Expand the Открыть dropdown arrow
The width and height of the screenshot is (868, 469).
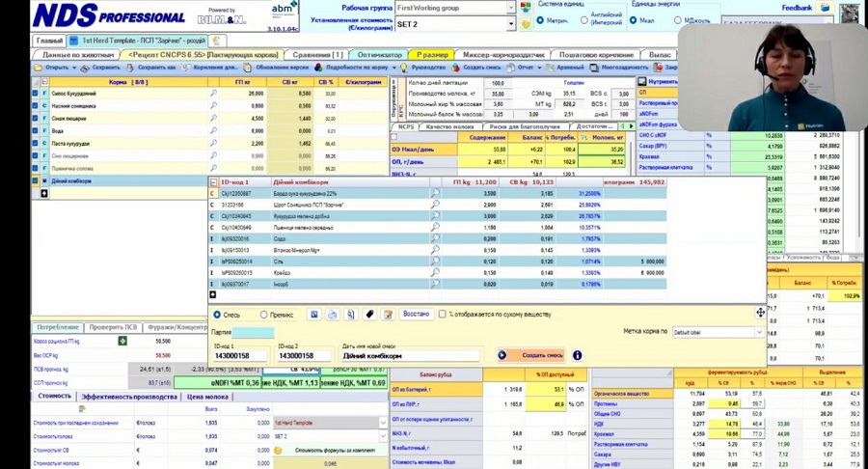pos(74,68)
